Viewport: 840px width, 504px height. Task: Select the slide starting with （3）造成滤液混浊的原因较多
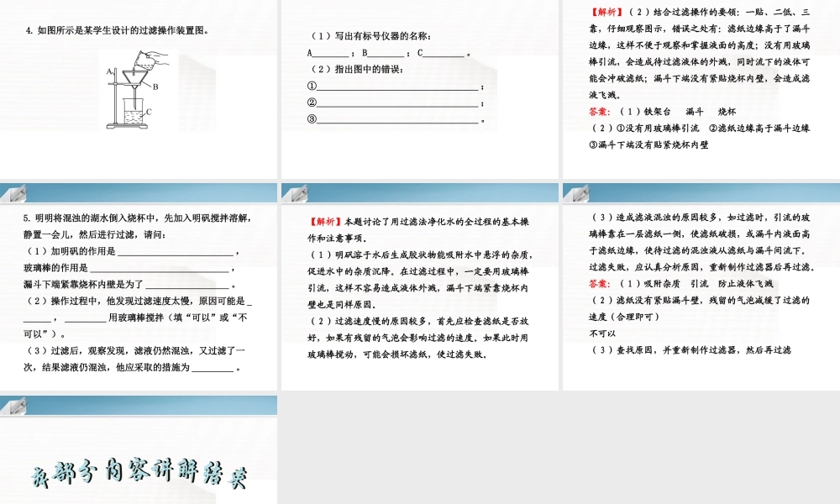[701, 286]
